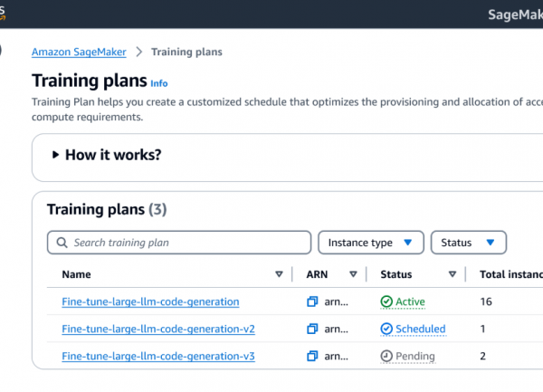Click the ARN column header

click(x=317, y=274)
